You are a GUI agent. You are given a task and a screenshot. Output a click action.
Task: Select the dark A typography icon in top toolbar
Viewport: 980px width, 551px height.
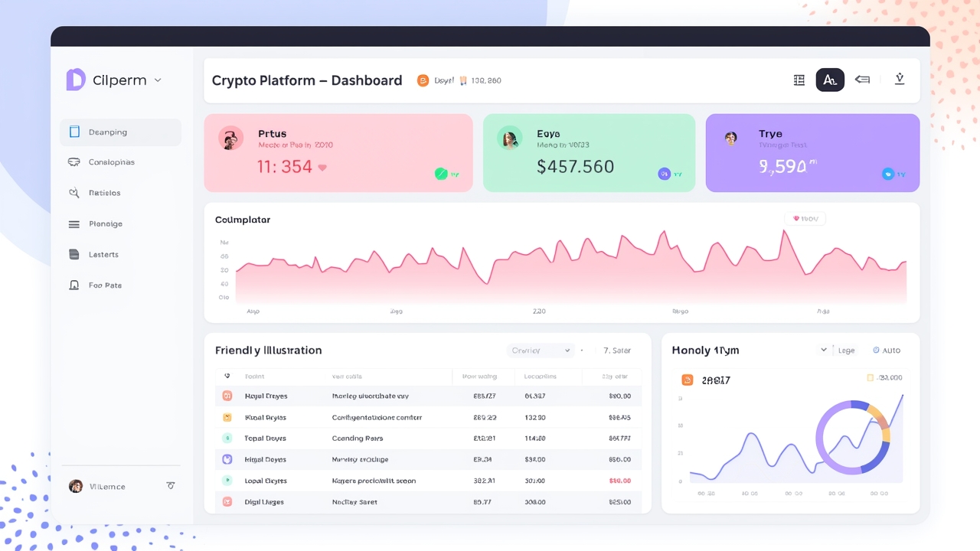[830, 80]
